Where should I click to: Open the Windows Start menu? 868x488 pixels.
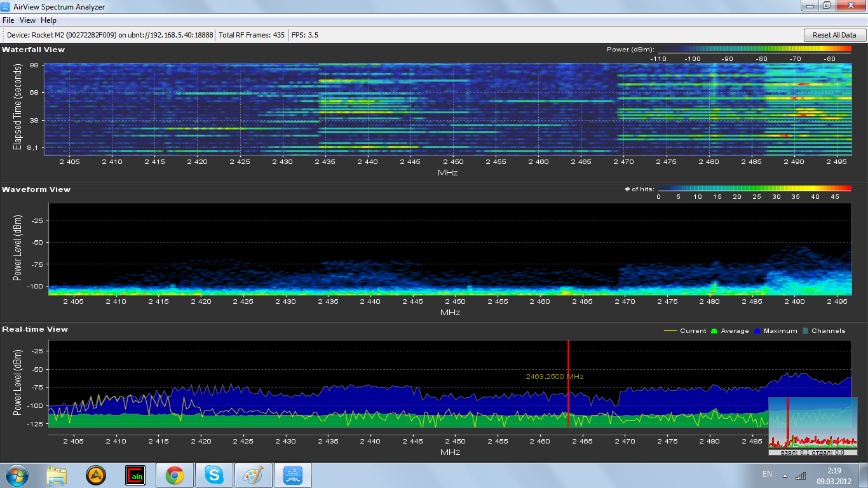coord(16,475)
